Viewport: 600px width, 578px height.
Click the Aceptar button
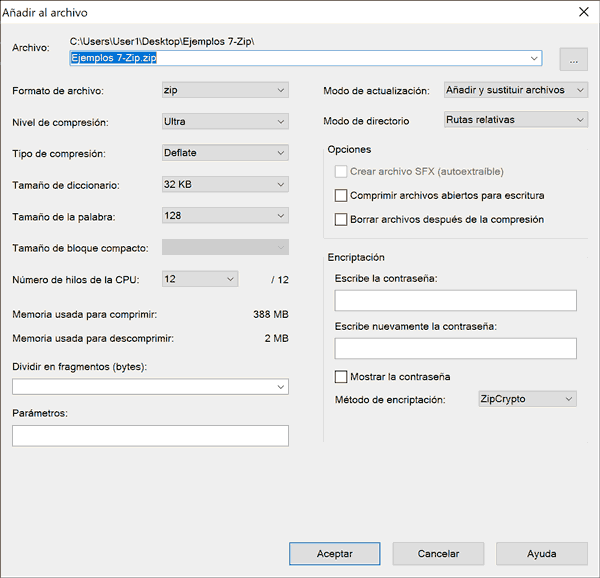[334, 554]
